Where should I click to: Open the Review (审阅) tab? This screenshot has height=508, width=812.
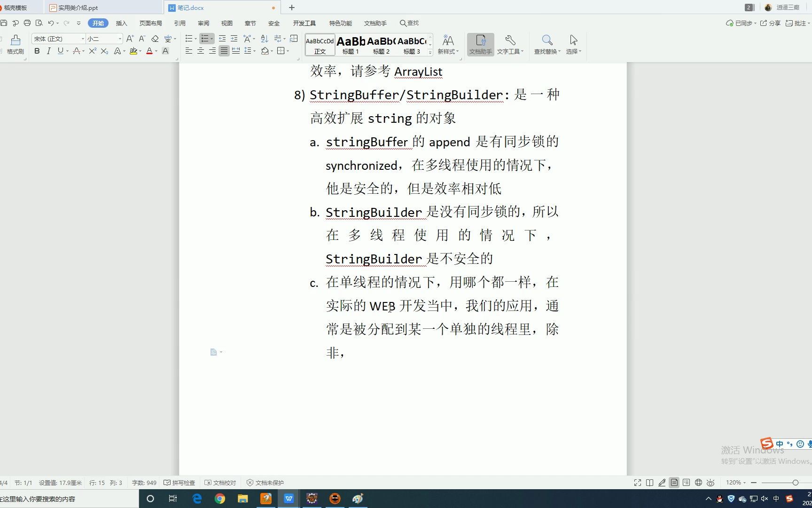point(203,23)
